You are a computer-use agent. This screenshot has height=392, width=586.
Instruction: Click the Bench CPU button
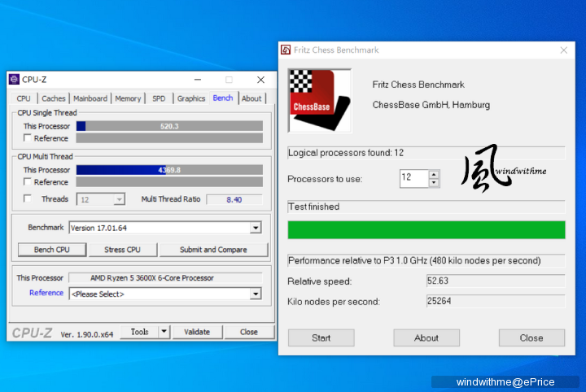(52, 250)
